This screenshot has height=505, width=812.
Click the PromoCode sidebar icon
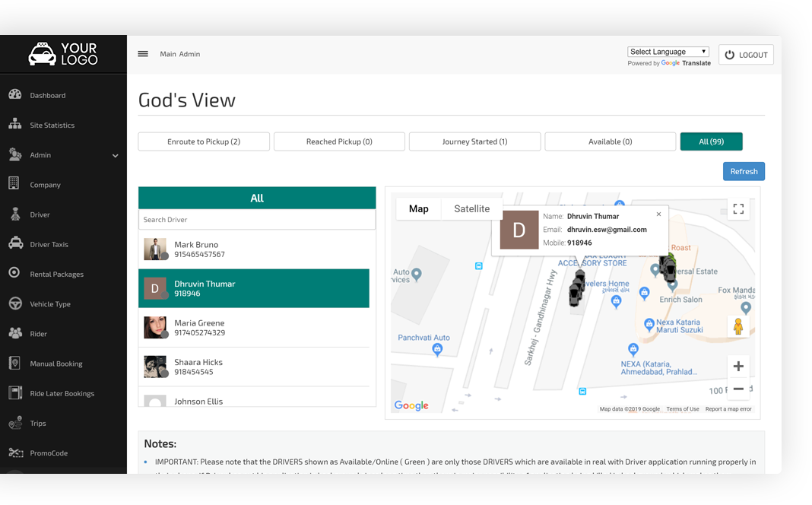tap(15, 453)
